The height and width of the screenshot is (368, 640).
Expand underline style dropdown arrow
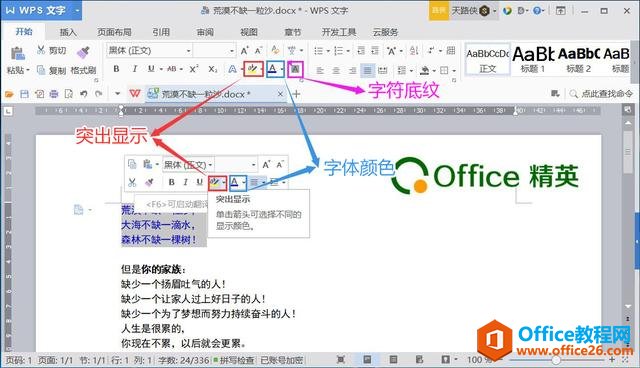coord(161,69)
